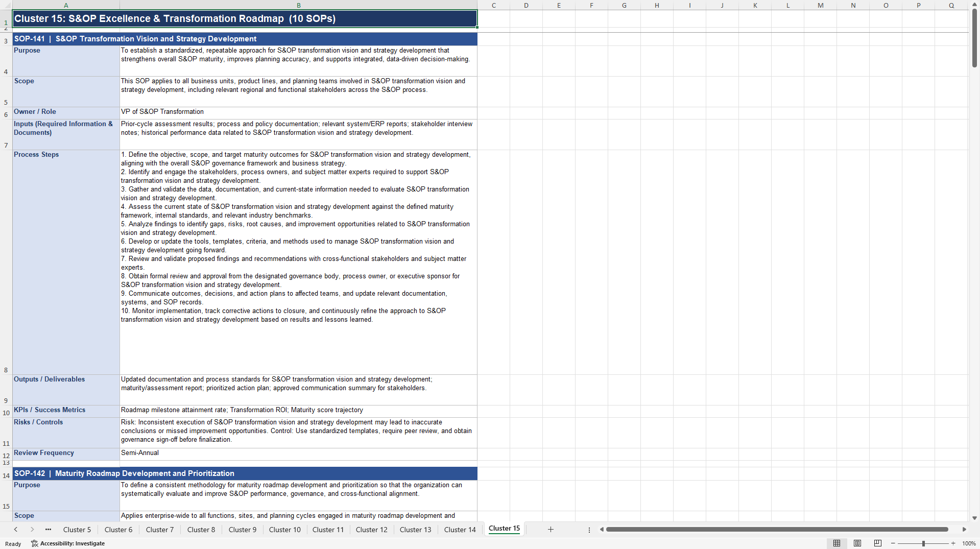
Task: Select the 'VP of S&OP Transformation' cell
Action: coord(299,113)
